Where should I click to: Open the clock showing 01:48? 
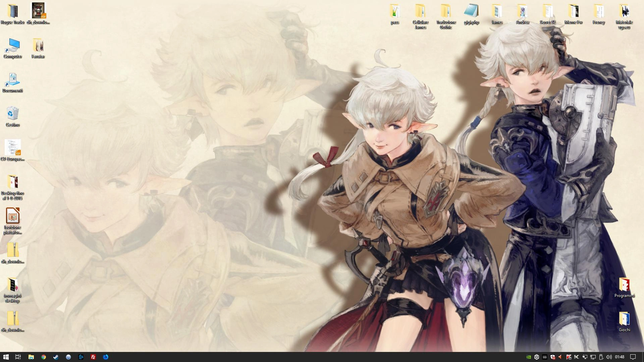(x=620, y=357)
